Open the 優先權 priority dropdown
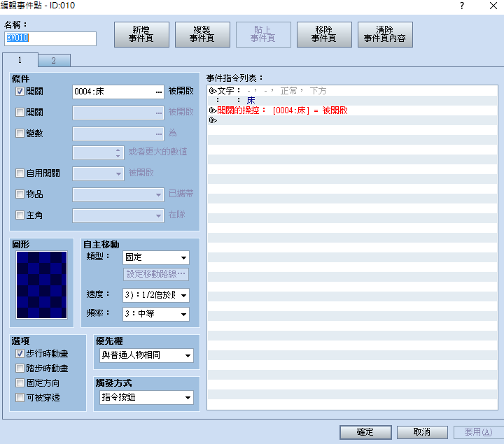This screenshot has width=504, height=444. (146, 355)
